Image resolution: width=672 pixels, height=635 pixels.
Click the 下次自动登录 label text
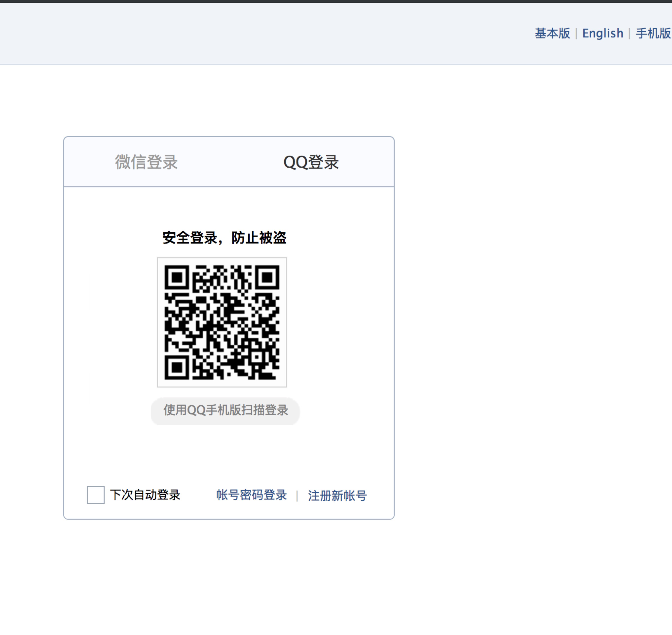[145, 495]
